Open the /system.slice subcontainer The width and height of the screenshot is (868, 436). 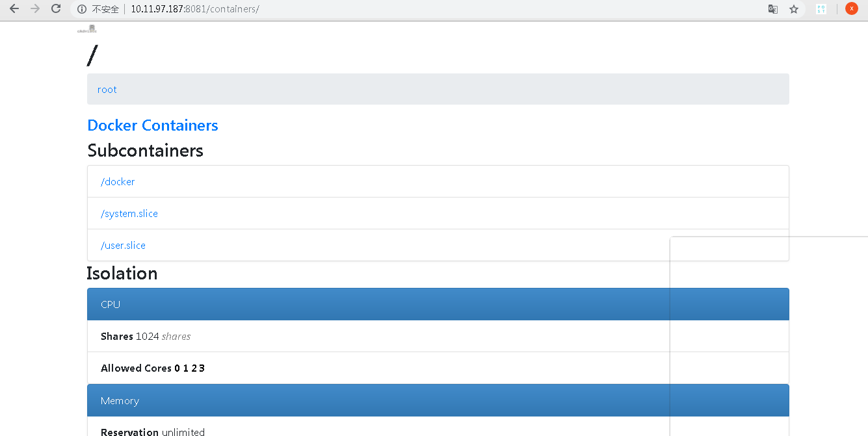129,214
